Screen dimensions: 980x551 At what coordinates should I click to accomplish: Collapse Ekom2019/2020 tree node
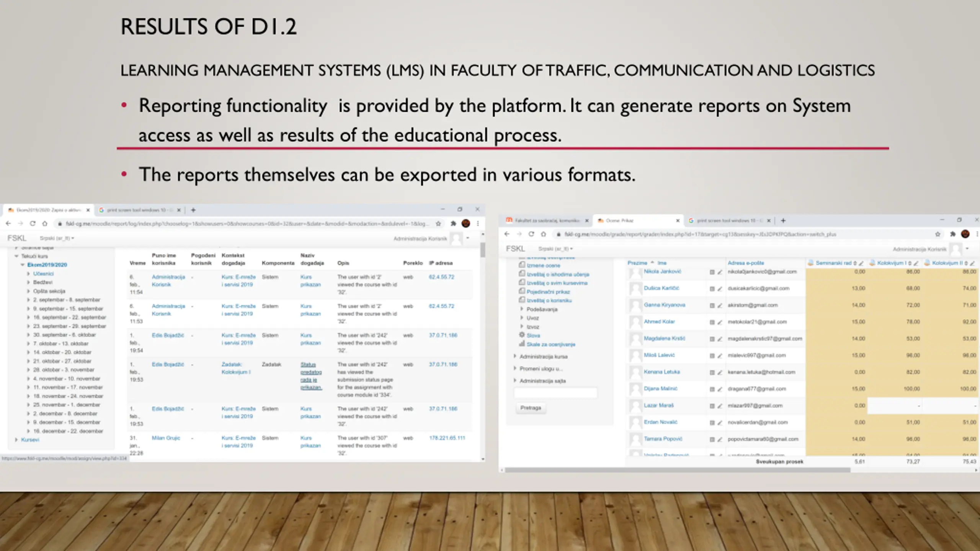[x=23, y=265]
